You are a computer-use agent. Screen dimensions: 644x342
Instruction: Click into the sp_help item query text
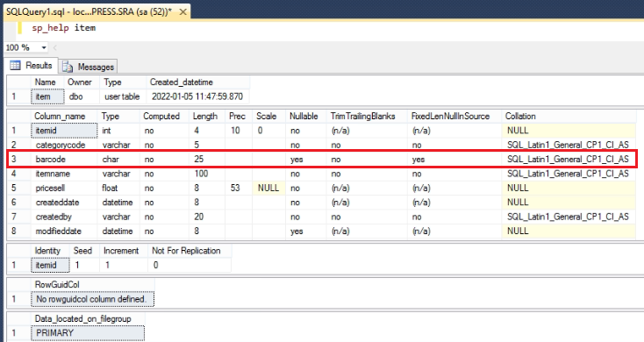click(64, 28)
